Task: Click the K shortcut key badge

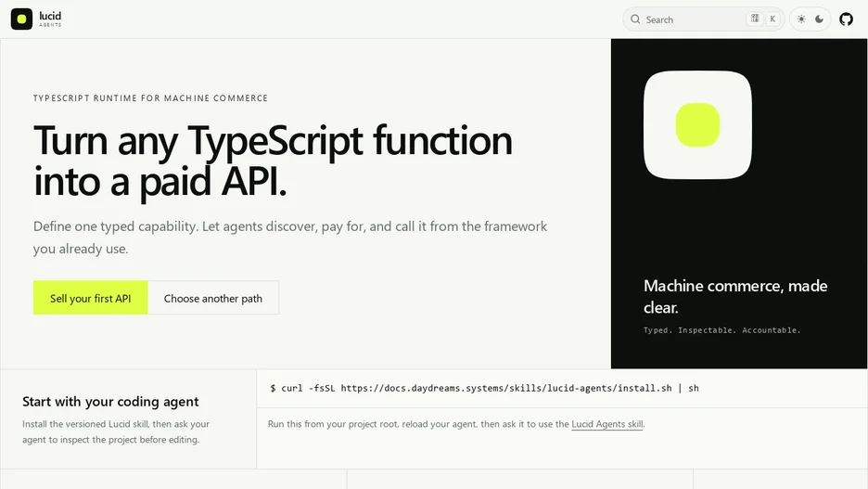Action: [772, 19]
